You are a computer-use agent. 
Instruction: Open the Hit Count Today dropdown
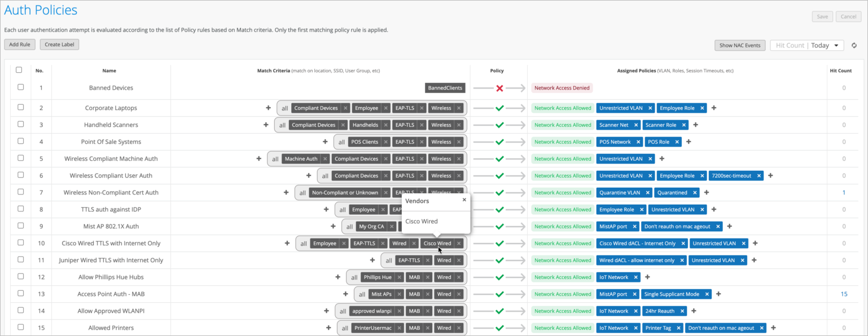click(x=807, y=46)
